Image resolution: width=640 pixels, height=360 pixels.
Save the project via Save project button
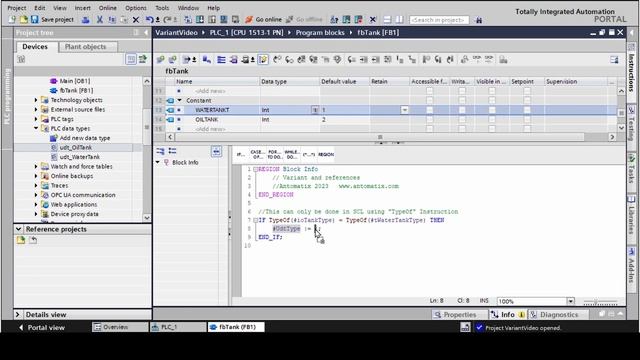(53, 20)
